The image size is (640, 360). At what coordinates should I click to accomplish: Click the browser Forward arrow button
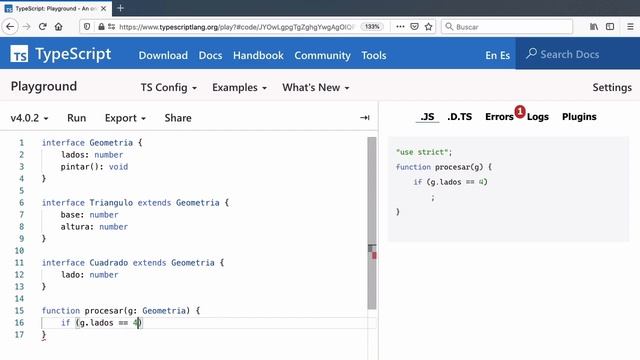tap(27, 27)
